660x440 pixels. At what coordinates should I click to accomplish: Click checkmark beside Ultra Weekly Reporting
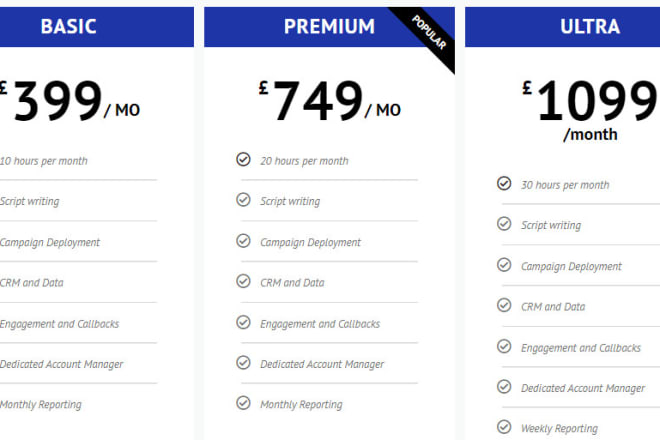coord(504,427)
